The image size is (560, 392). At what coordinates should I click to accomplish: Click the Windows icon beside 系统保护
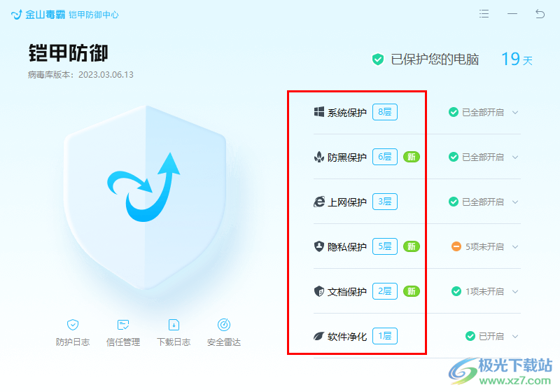point(319,112)
